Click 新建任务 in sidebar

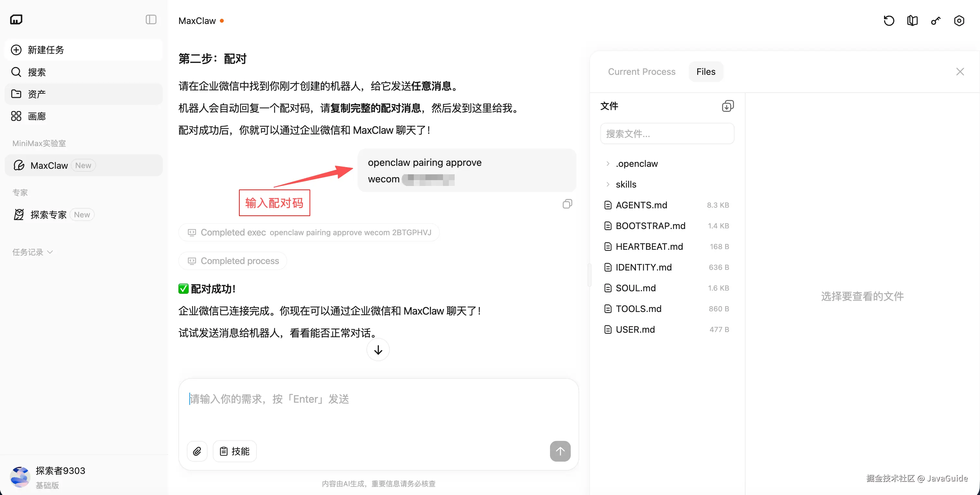click(x=46, y=50)
